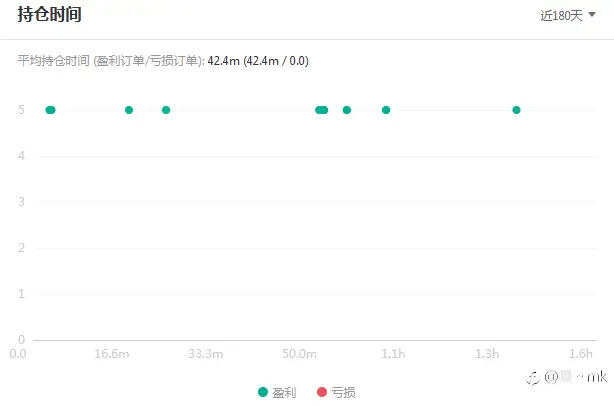
Task: Click the 持仓时间 panel title
Action: 49,15
